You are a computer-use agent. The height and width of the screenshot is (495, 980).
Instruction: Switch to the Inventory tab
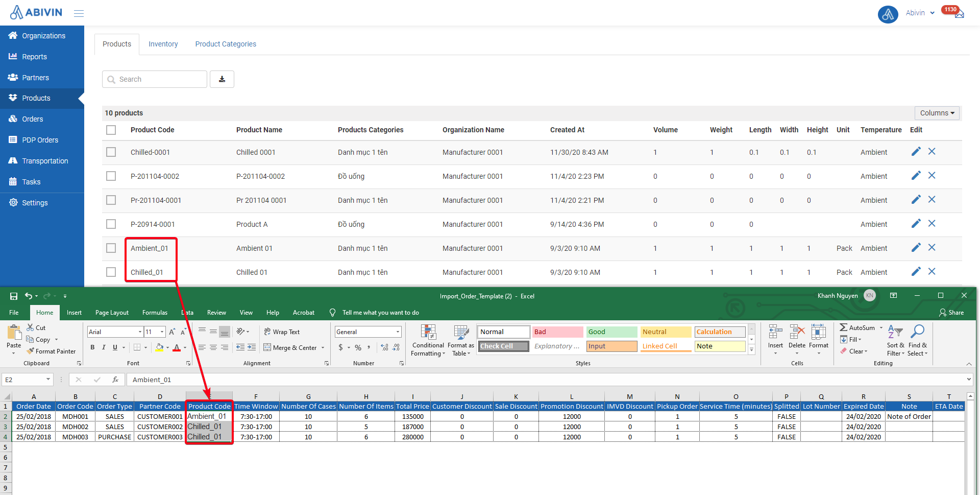pos(163,44)
